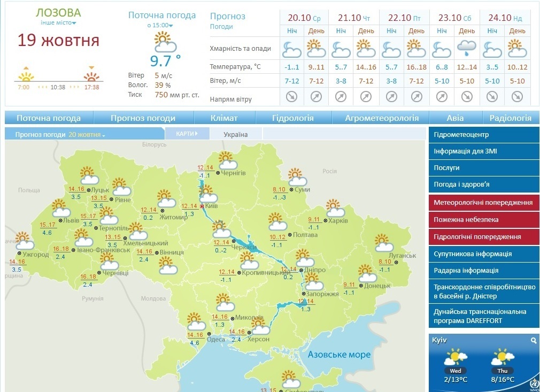
Task: Switch to the Україна tab
Action: 236,134
